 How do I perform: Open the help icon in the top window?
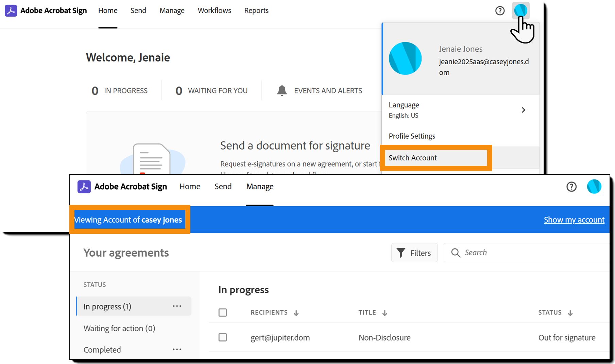pyautogui.click(x=500, y=11)
